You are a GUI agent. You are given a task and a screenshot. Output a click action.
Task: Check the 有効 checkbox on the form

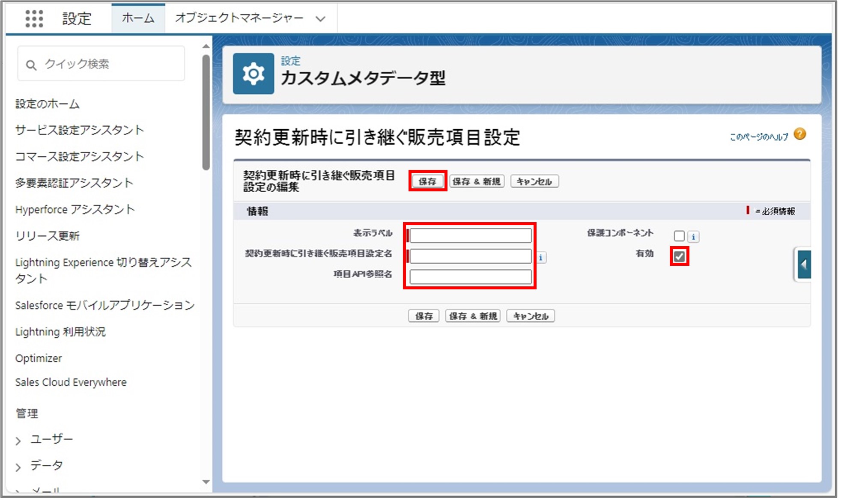[679, 256]
